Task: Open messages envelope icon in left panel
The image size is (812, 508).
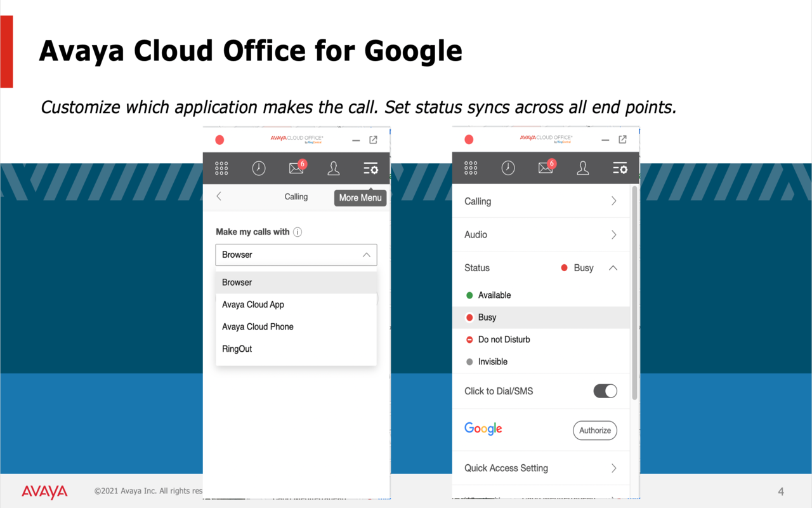Action: pos(296,168)
